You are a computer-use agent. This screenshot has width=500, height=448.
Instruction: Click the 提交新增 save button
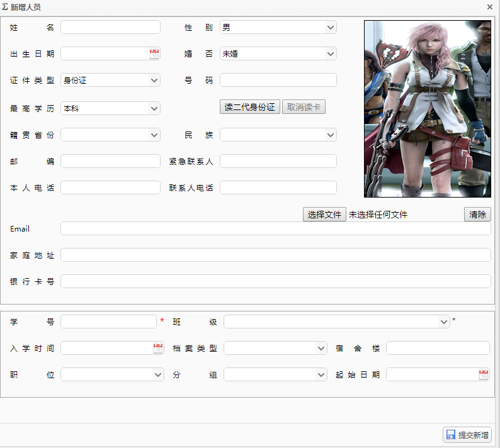tap(467, 435)
